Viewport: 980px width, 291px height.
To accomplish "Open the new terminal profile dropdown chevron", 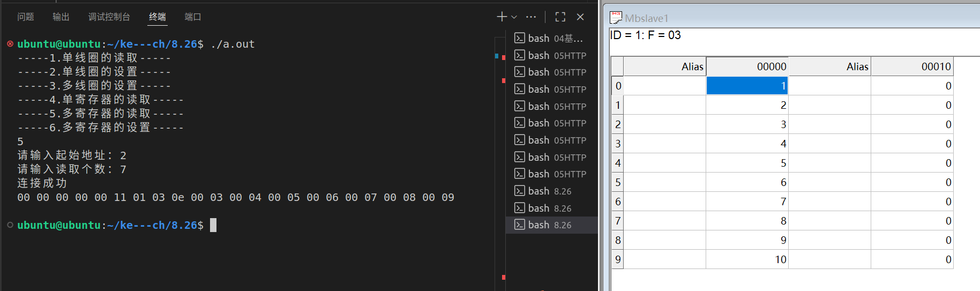I will [514, 17].
